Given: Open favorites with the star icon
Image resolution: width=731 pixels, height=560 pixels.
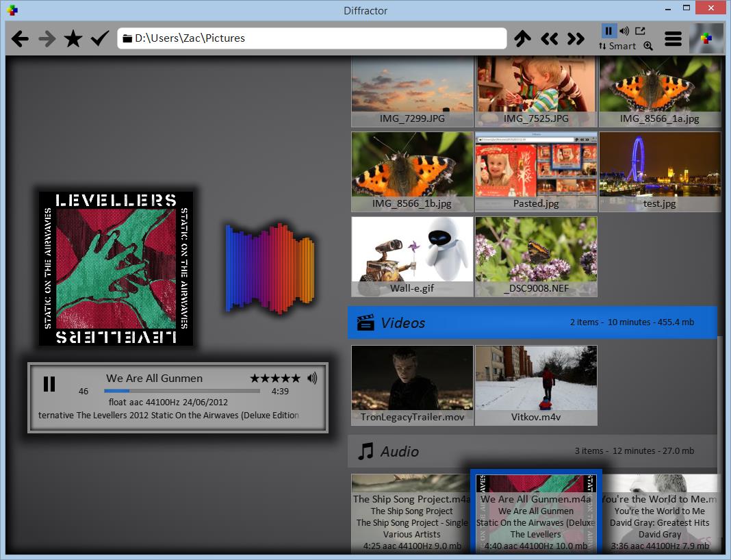Looking at the screenshot, I should pyautogui.click(x=73, y=38).
